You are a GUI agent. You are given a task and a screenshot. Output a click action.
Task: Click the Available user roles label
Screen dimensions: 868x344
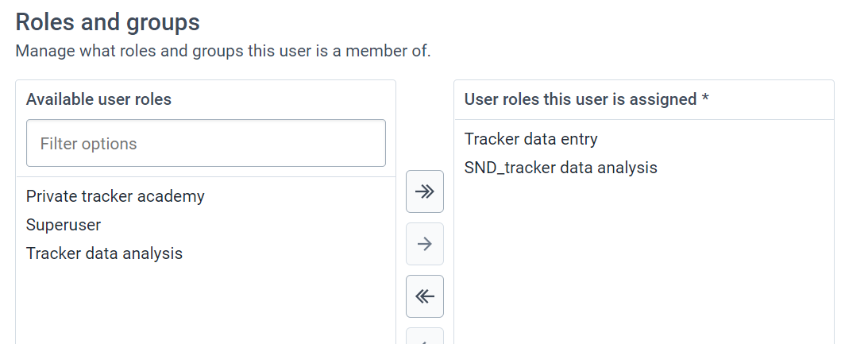click(x=98, y=99)
